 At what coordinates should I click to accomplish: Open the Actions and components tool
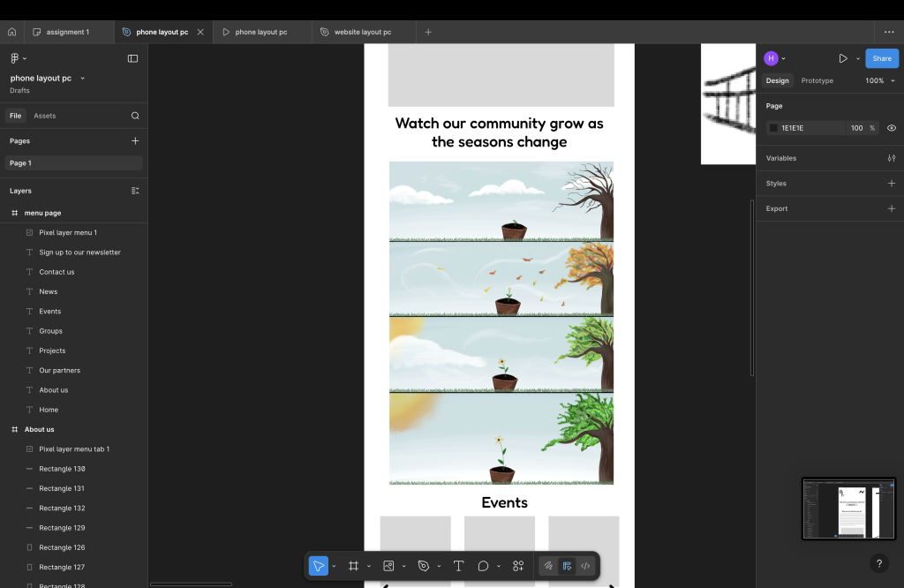tap(518, 566)
